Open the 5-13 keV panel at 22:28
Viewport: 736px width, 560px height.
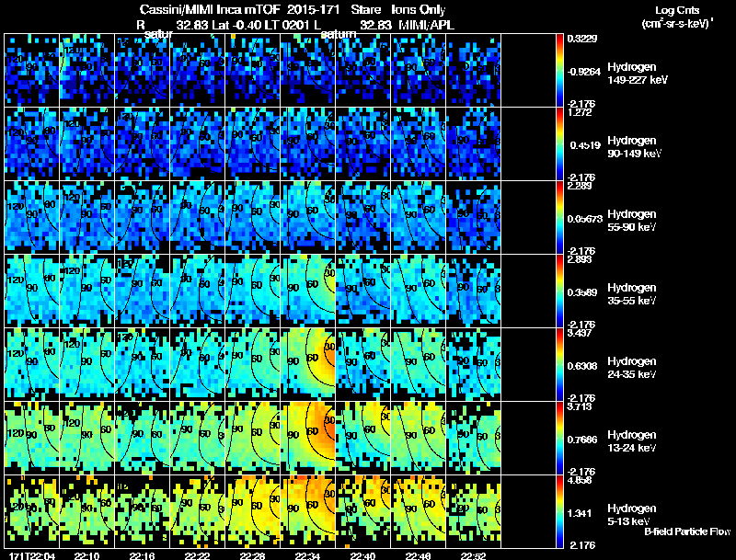tap(252, 511)
